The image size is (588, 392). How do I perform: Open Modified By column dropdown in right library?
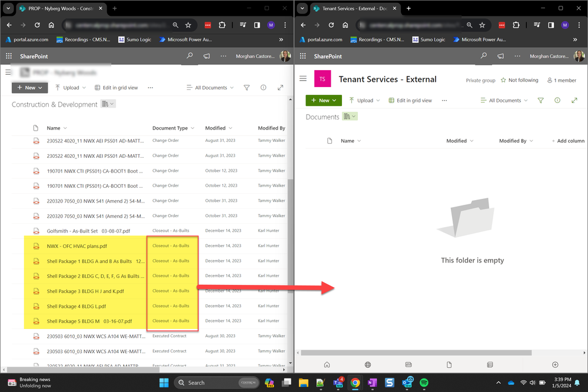point(516,141)
